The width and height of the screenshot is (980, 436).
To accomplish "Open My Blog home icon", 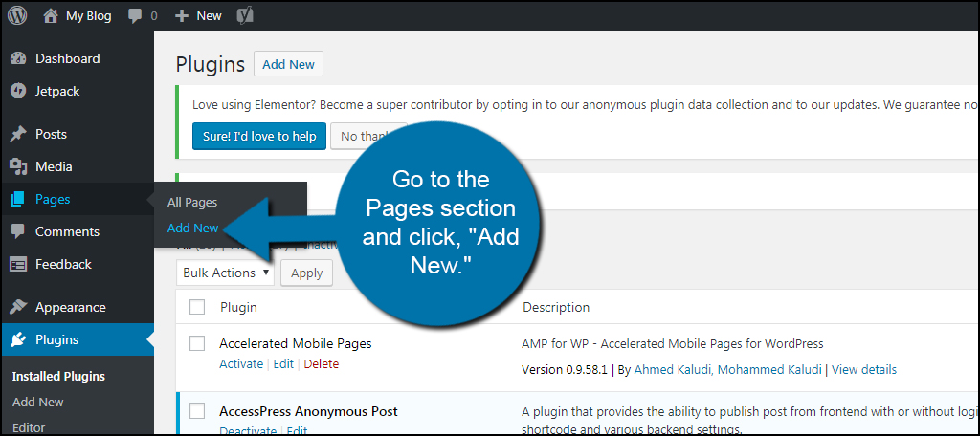I will (x=52, y=15).
